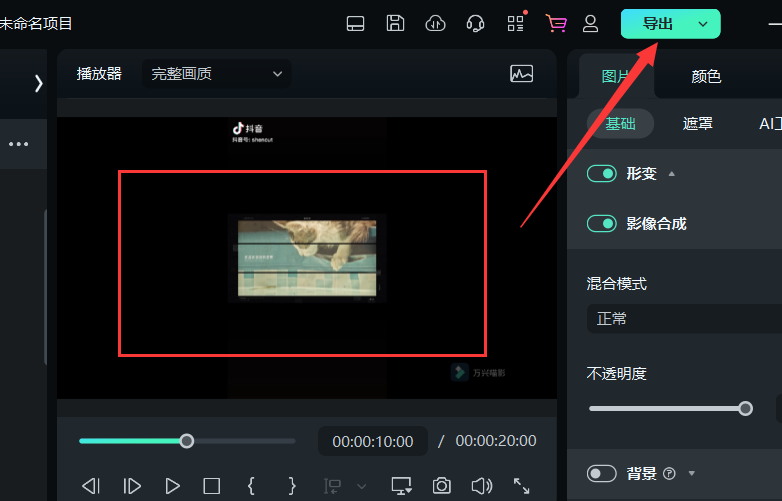
Task: Save the project with the floppy disk icon
Action: coord(395,23)
